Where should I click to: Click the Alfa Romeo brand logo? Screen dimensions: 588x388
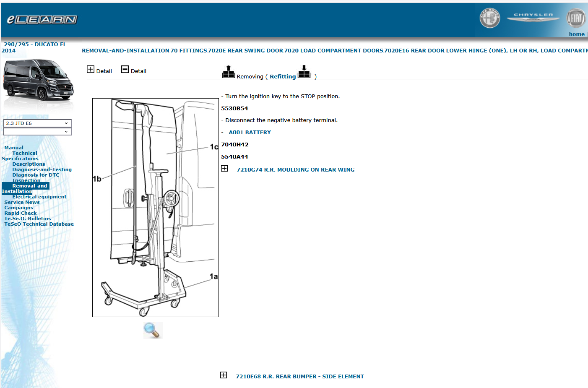click(x=489, y=18)
